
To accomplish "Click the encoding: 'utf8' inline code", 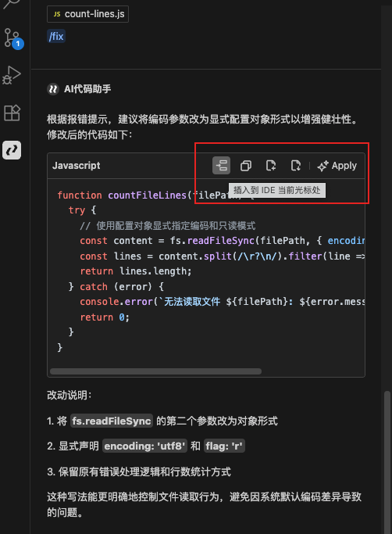I will point(145,446).
